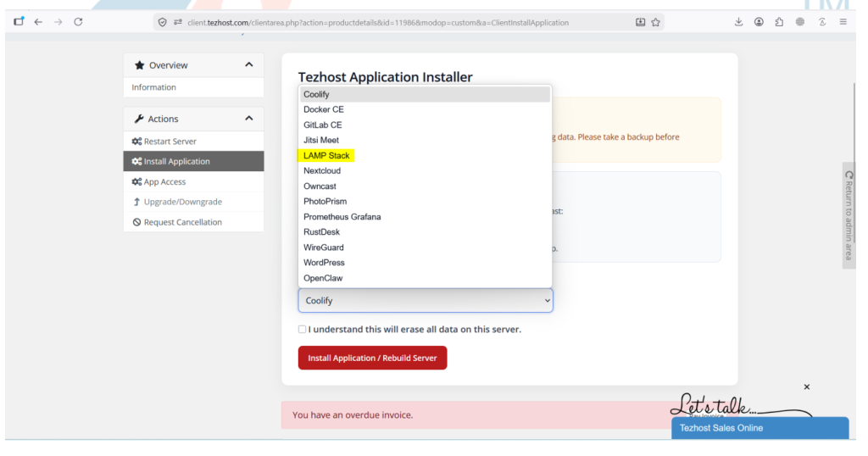Reload the page with refresh icon
The width and height of the screenshot is (868, 456).
[78, 22]
